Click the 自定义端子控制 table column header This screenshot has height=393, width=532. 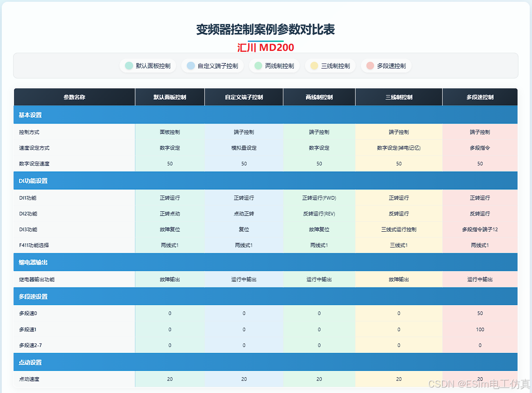[244, 97]
